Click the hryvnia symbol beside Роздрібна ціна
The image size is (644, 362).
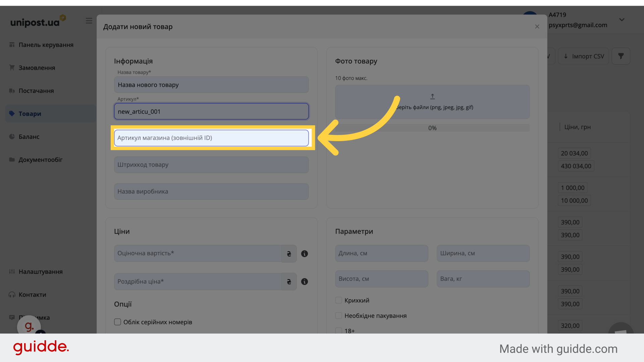pos(289,282)
